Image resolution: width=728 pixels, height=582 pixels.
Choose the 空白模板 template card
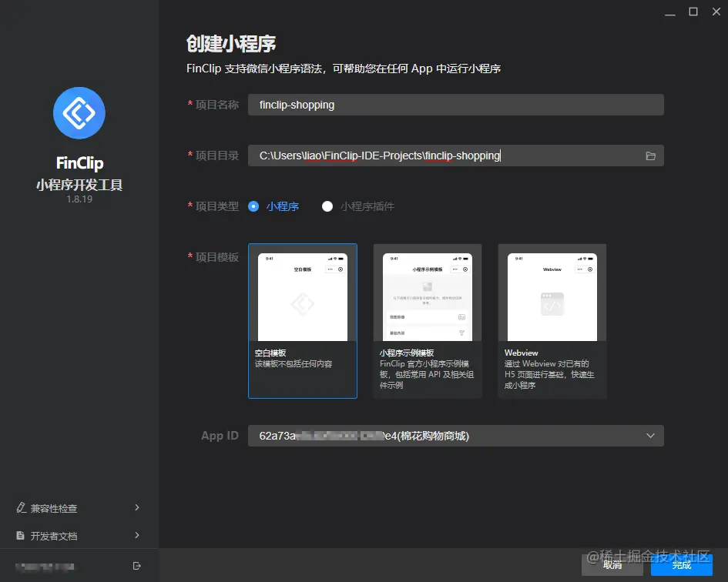(303, 321)
